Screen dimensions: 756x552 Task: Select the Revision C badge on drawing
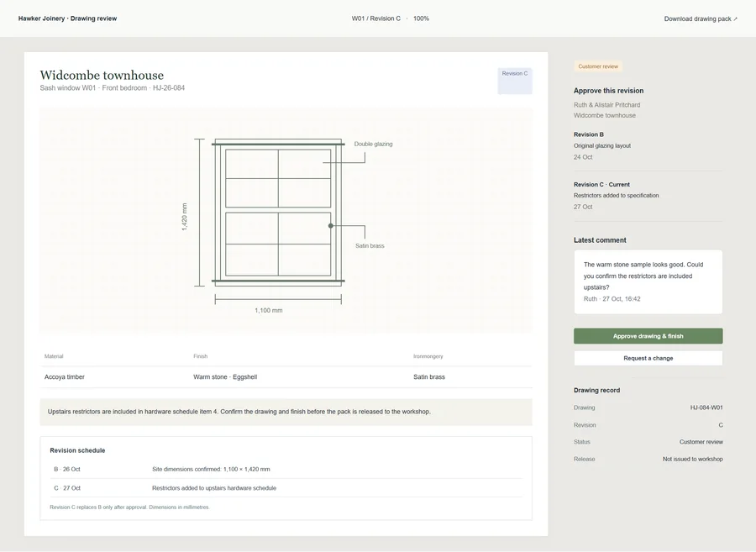[x=515, y=81]
